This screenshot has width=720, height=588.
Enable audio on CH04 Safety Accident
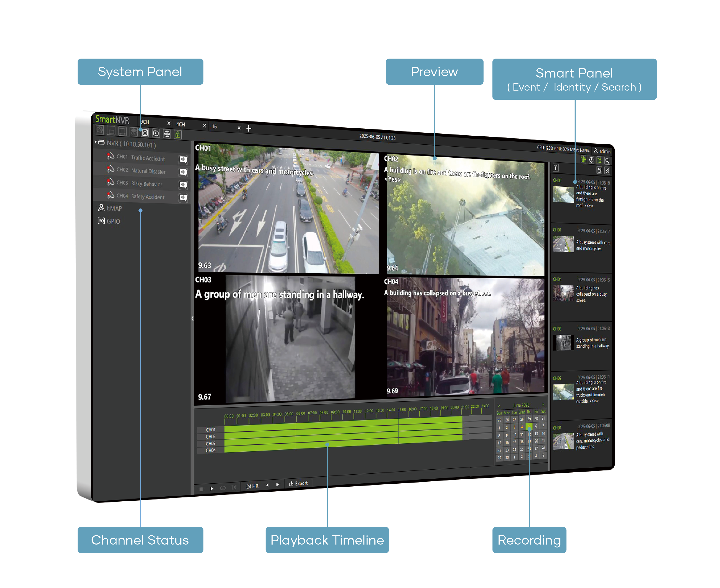[184, 197]
